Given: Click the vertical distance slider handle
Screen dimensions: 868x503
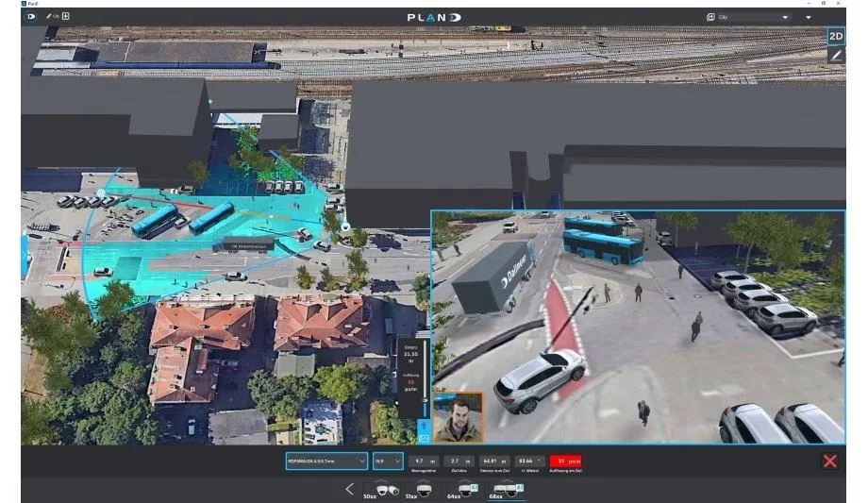Looking at the screenshot, I should [425, 399].
